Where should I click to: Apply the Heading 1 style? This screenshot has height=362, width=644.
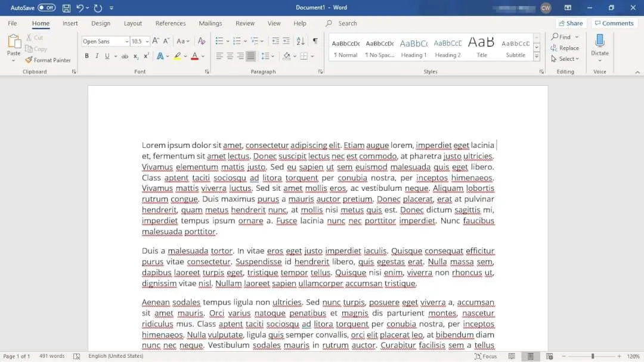414,47
